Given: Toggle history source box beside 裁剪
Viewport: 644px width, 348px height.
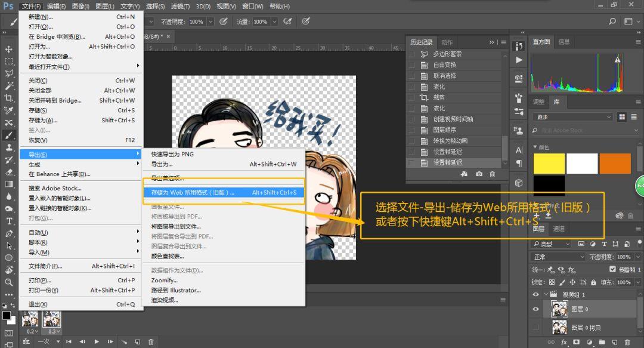Looking at the screenshot, I should (411, 97).
